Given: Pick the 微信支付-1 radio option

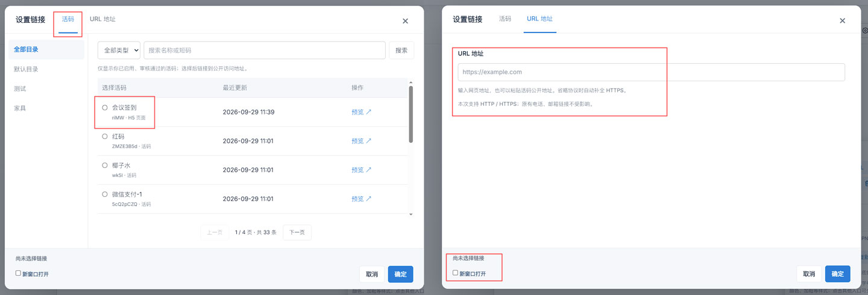Looking at the screenshot, I should [x=105, y=194].
